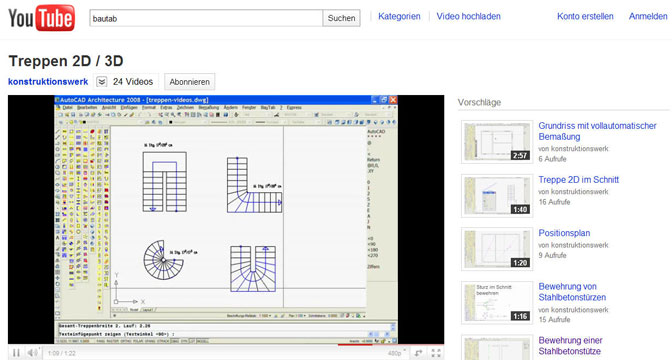672x360 pixels.
Task: Open Bearbeiten menu in AutoCAD video
Action: click(x=87, y=108)
